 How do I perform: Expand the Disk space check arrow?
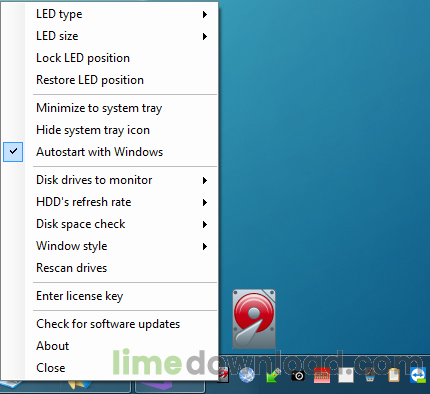205,224
